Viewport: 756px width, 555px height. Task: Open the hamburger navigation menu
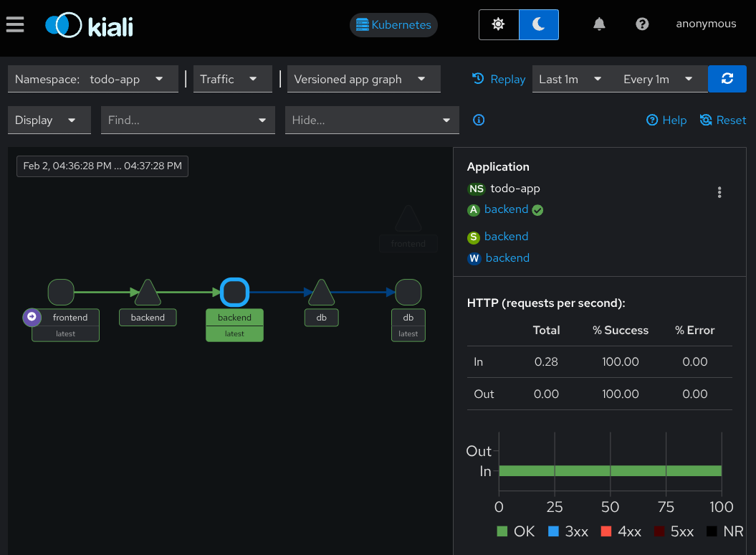pyautogui.click(x=15, y=24)
